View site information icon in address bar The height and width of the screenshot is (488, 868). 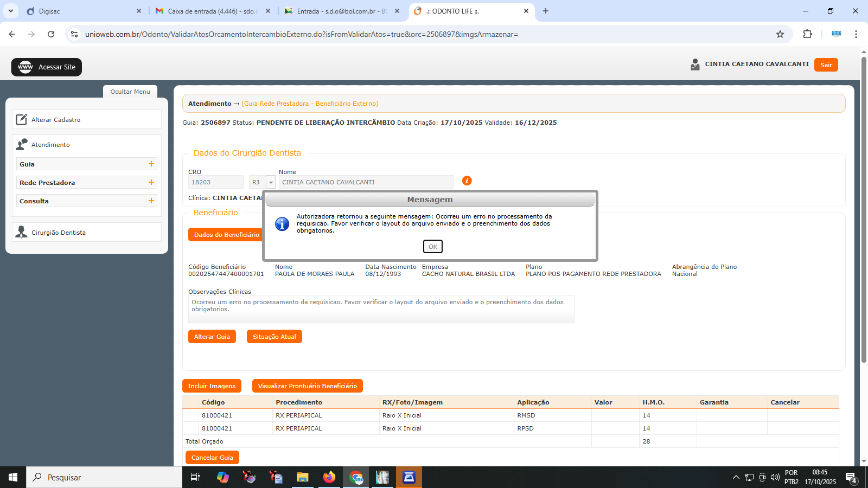tap(74, 34)
